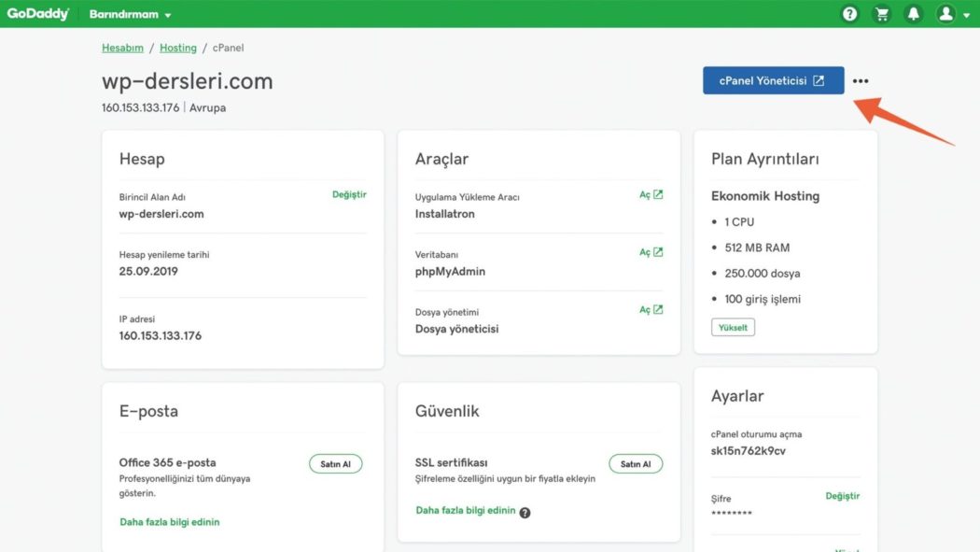The width and height of the screenshot is (980, 552).
Task: Open Daha fazla bilgi edinin under E-posta
Action: pyautogui.click(x=169, y=522)
